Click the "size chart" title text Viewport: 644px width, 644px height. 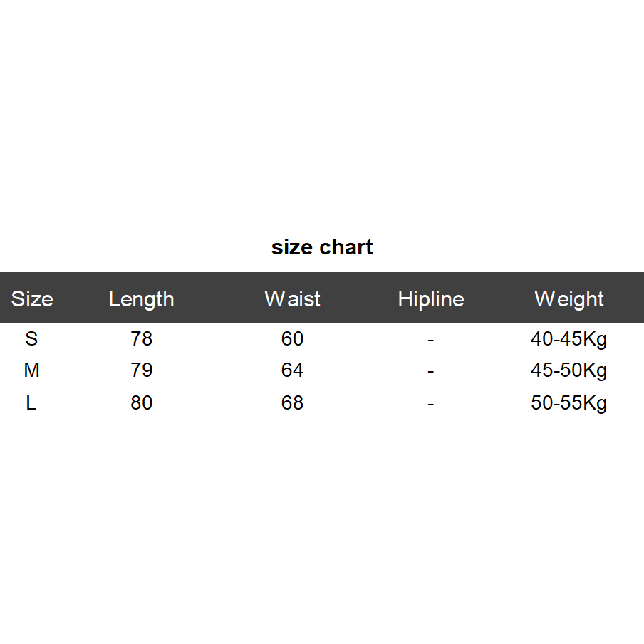tap(322, 247)
